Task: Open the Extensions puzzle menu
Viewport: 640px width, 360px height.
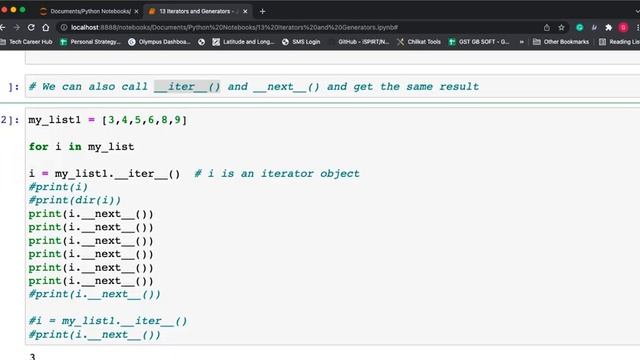Action: pos(608,27)
